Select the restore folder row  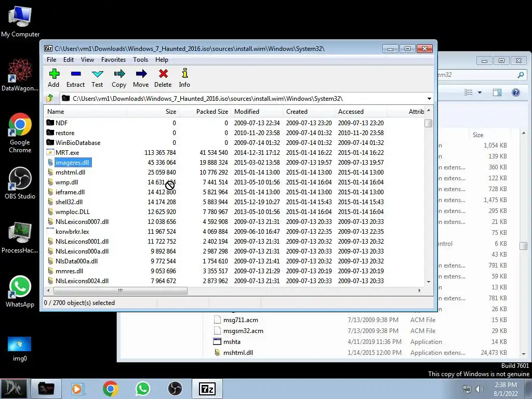(x=234, y=133)
